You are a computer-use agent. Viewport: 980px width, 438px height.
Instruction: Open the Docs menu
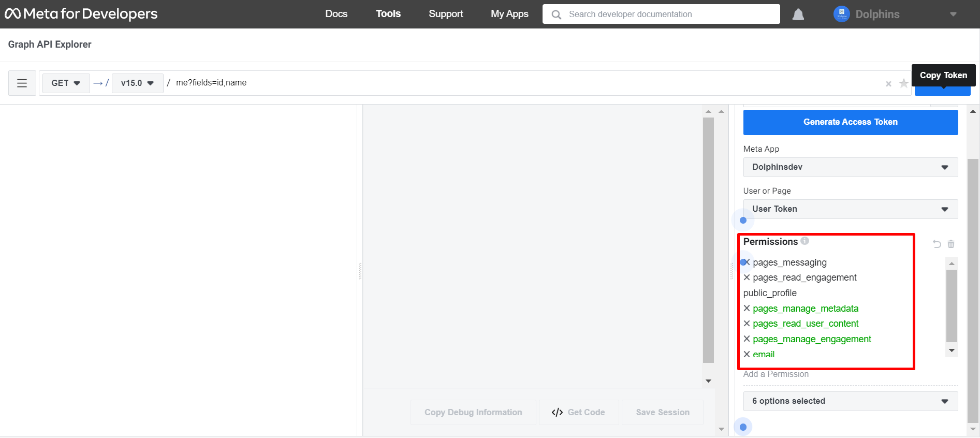pyautogui.click(x=336, y=14)
